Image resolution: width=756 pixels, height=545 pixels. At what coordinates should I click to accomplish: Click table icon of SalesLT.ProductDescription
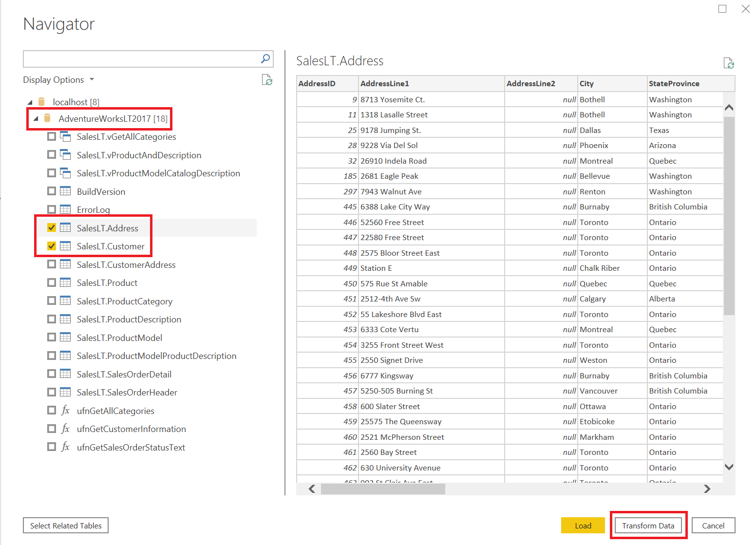pyautogui.click(x=65, y=319)
